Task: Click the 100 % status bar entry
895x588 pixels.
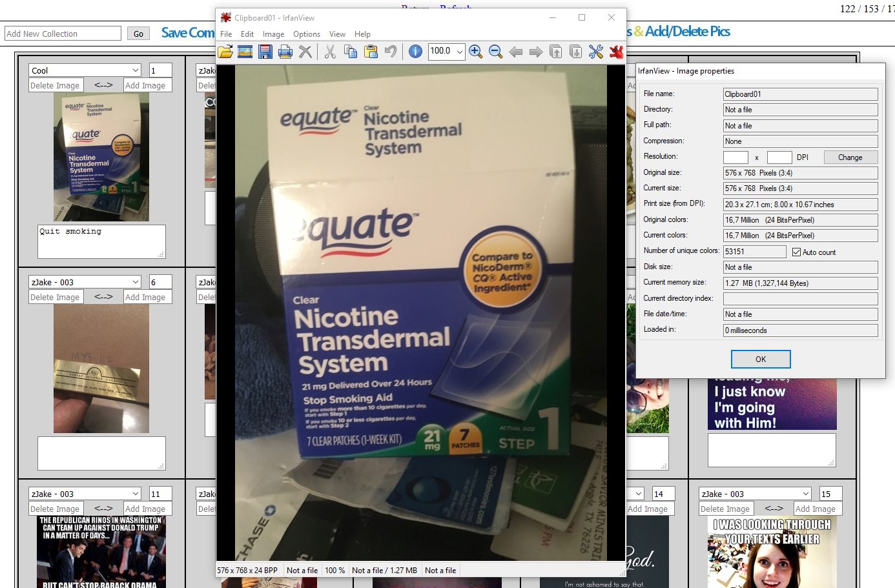Action: [334, 570]
